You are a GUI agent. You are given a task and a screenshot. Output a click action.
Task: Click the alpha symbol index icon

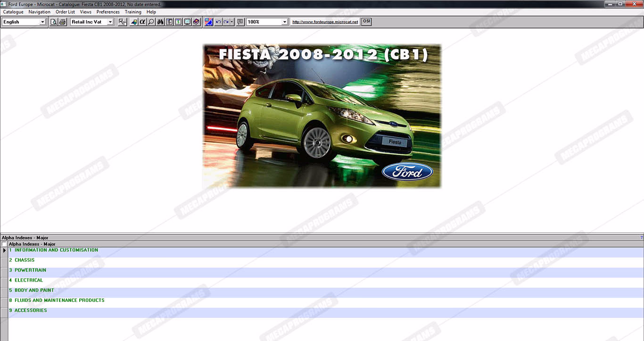point(142,22)
